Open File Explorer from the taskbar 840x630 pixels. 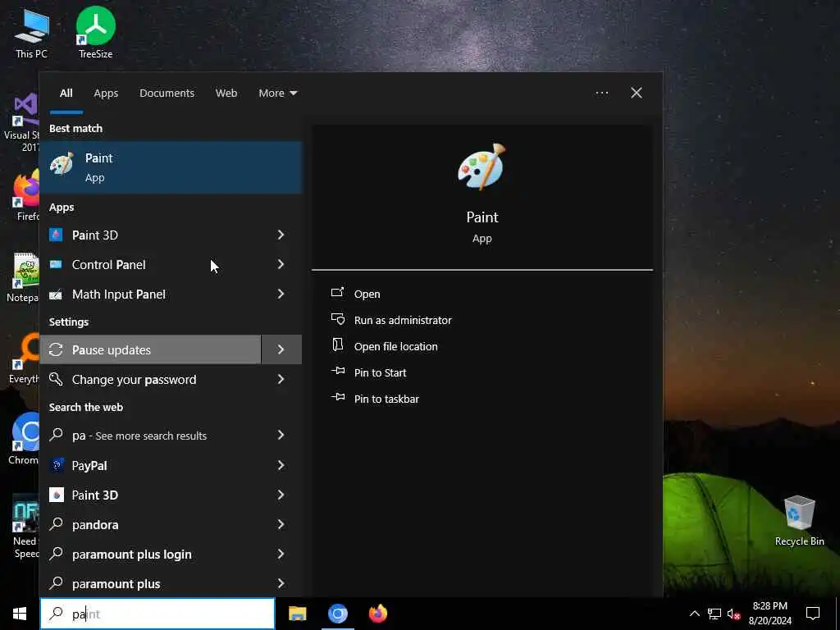297,614
